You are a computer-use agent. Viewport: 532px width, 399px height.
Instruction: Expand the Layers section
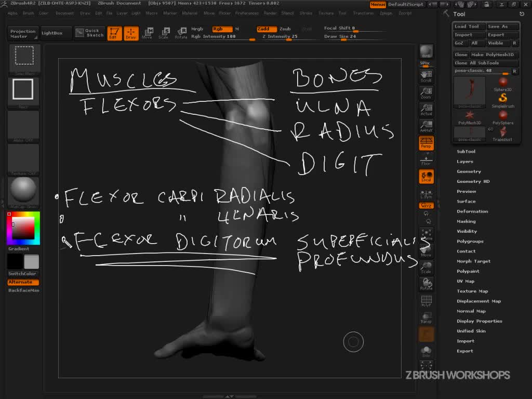pyautogui.click(x=465, y=162)
